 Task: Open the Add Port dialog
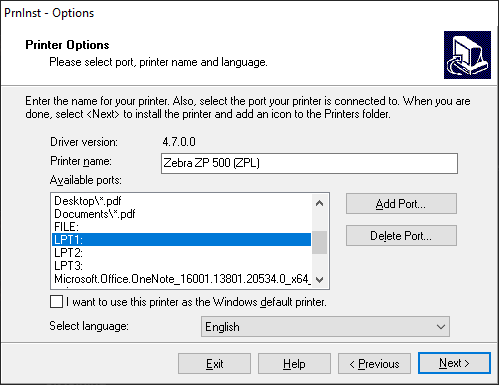(401, 204)
